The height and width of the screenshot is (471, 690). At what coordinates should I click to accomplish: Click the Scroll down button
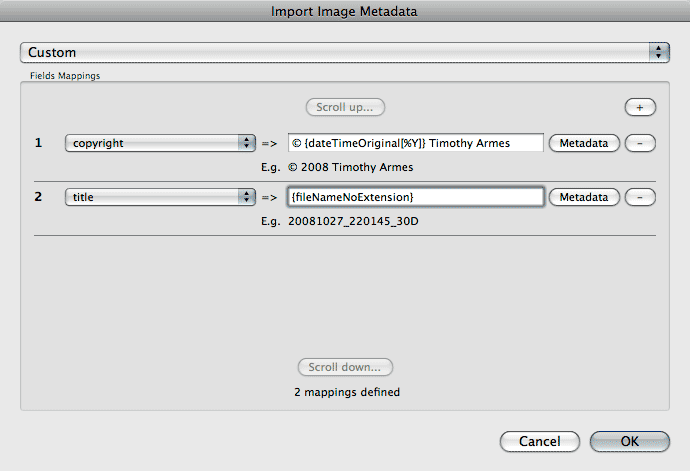[x=346, y=367]
